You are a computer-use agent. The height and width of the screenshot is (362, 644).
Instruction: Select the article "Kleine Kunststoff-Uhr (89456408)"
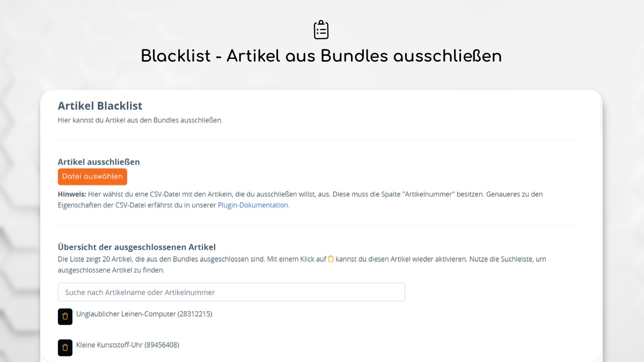click(128, 345)
